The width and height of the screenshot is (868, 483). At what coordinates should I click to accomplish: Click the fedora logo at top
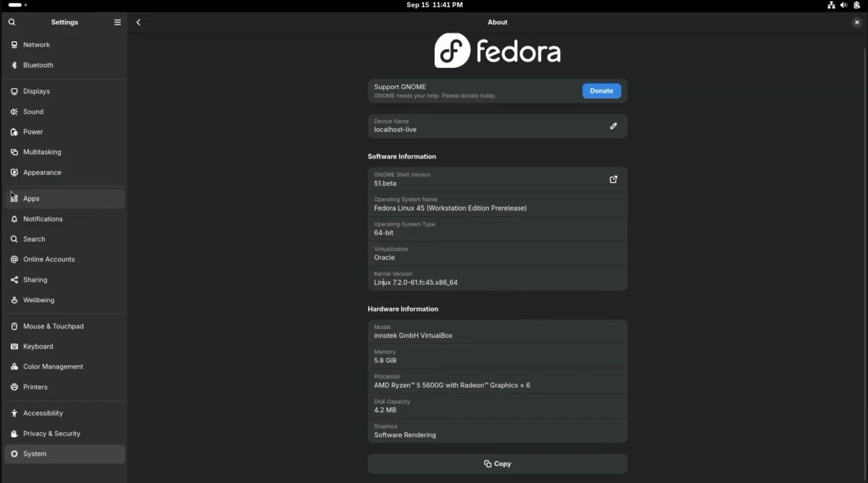pyautogui.click(x=497, y=51)
